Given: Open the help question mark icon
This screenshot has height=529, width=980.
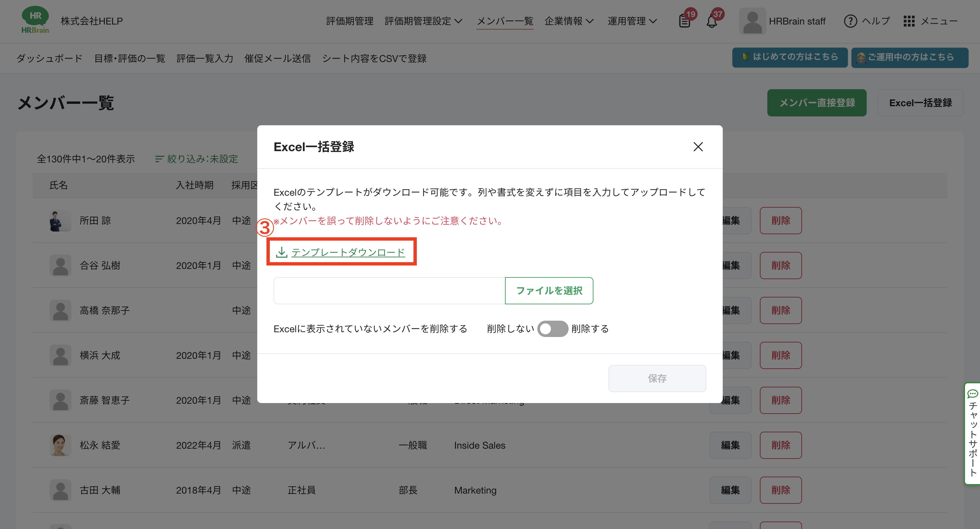Looking at the screenshot, I should point(850,21).
